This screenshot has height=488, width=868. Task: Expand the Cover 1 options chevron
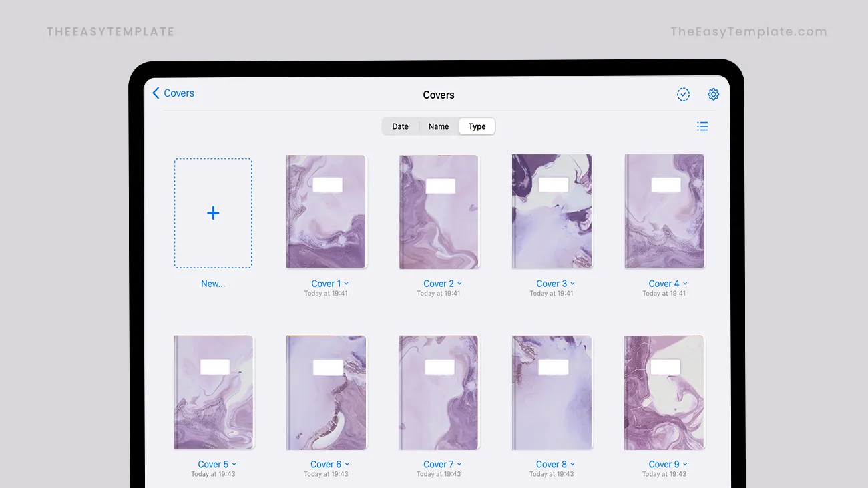click(347, 284)
